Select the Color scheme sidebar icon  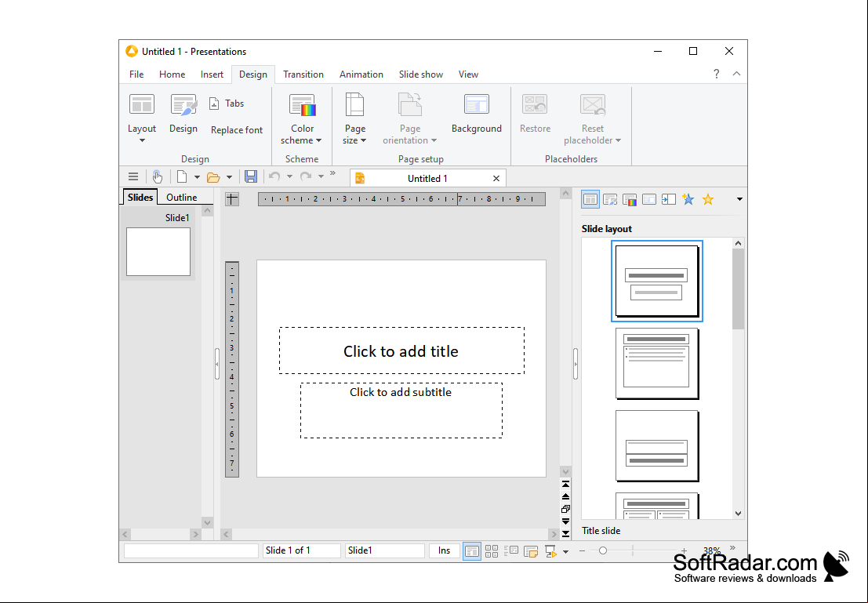click(630, 199)
